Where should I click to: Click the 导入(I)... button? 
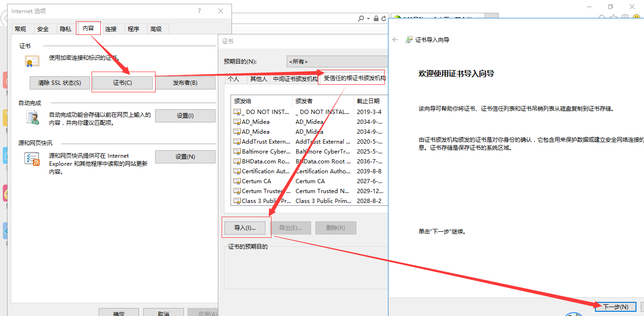(245, 228)
